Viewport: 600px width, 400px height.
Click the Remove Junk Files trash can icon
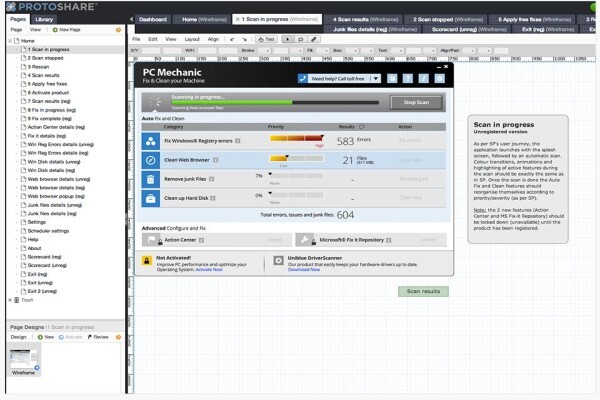tap(151, 179)
